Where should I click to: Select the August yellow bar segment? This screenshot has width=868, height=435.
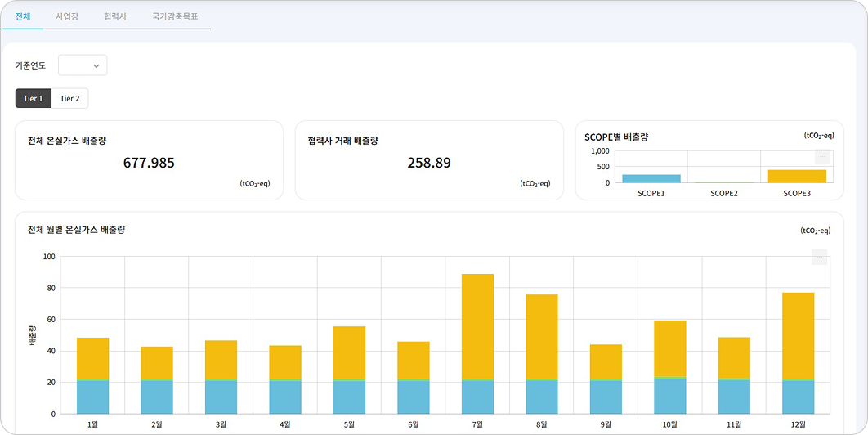pos(541,336)
